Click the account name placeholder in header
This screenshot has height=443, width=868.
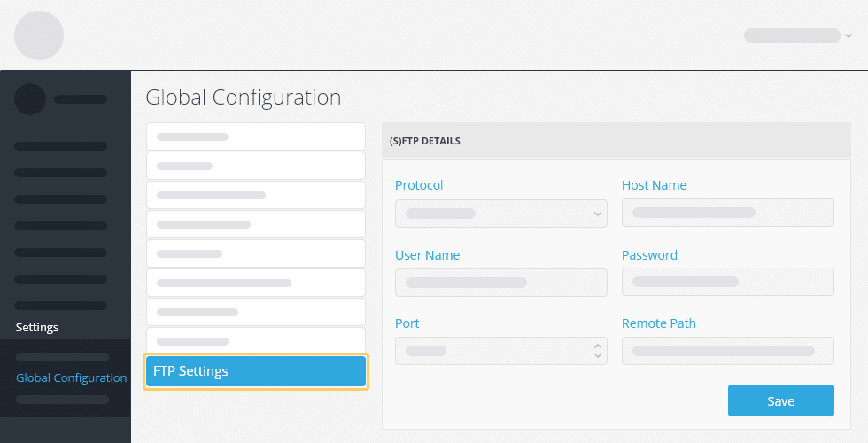(x=792, y=35)
